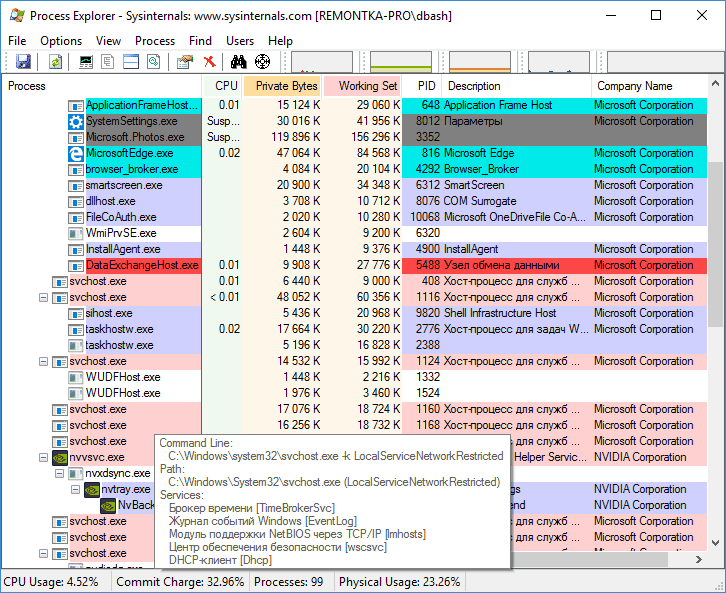Click the NvBack process NVIDIA icon

coord(108,506)
